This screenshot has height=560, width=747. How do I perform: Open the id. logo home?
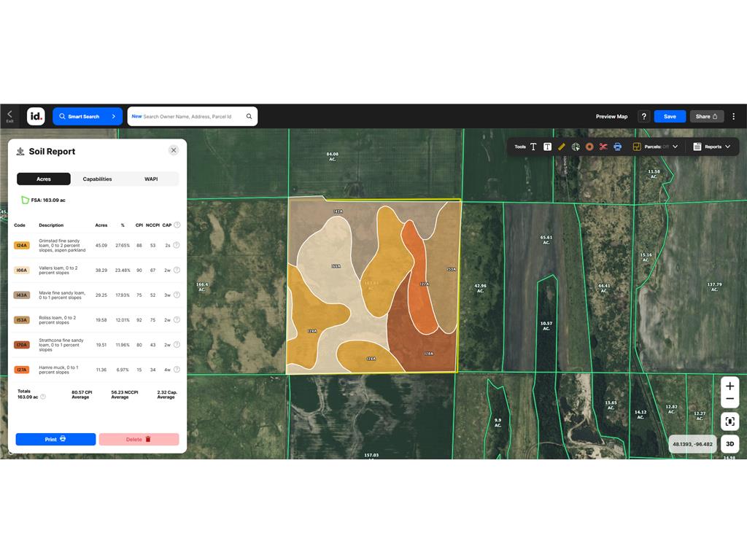tap(36, 116)
